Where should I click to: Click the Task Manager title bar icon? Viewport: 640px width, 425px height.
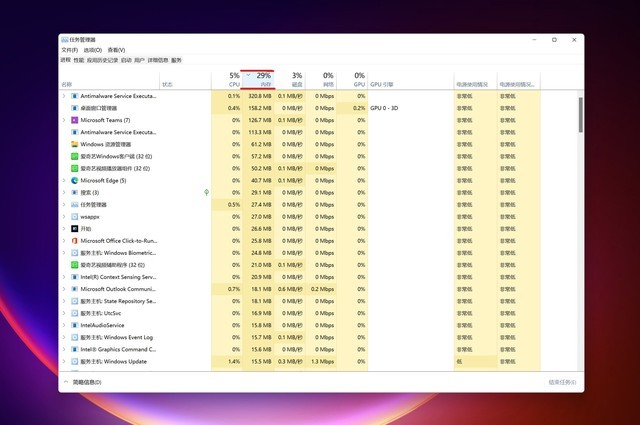(x=64, y=39)
